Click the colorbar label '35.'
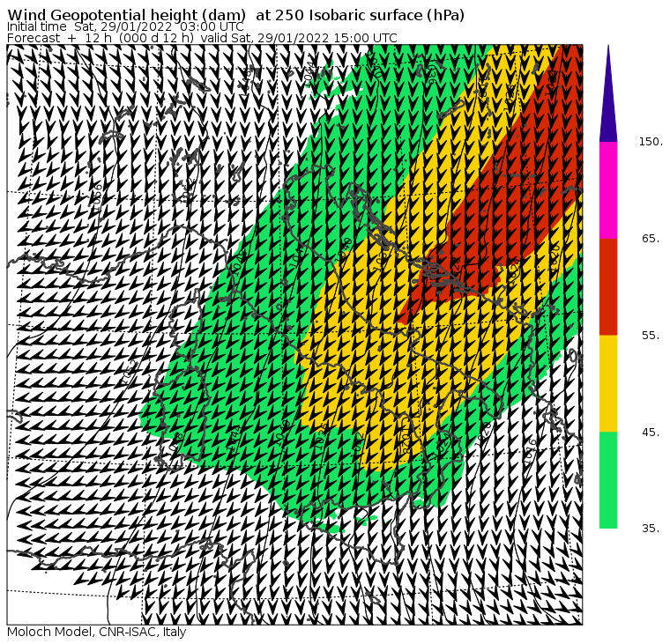 pos(651,529)
